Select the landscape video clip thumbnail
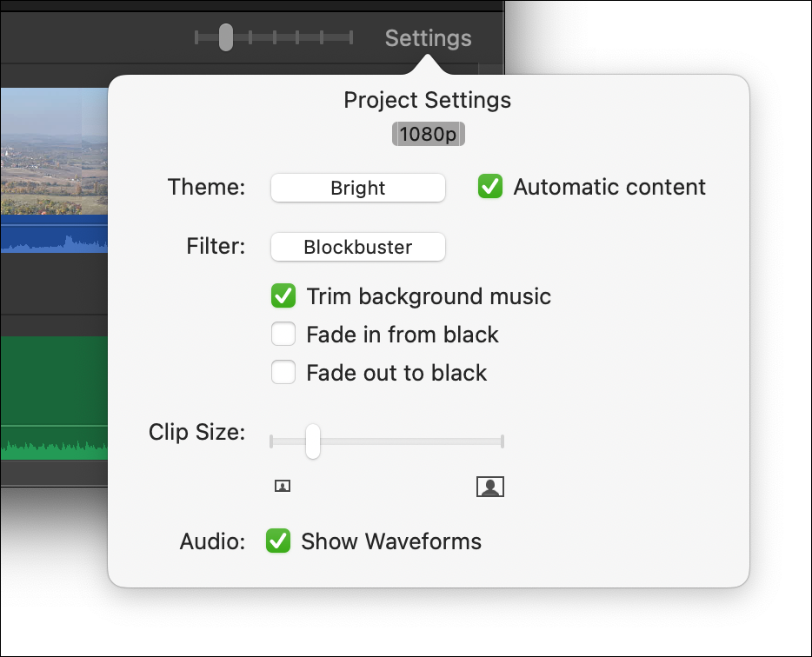Screen dimensions: 812x657 (54, 151)
